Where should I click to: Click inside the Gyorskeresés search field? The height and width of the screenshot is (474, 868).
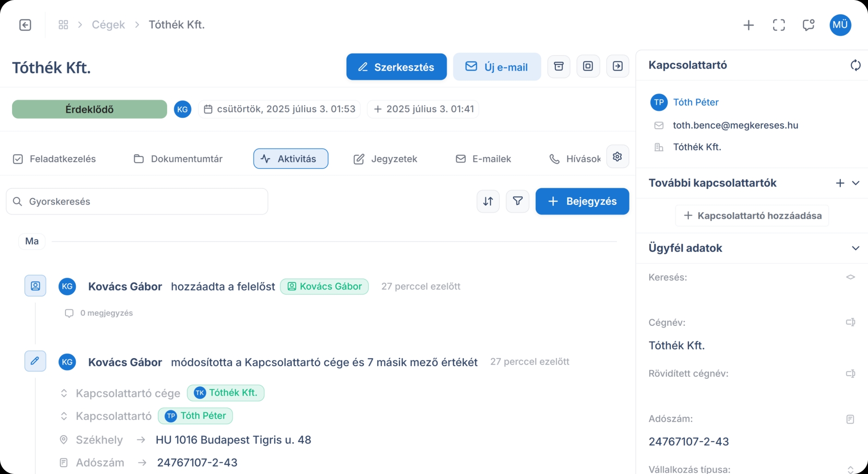pyautogui.click(x=137, y=201)
